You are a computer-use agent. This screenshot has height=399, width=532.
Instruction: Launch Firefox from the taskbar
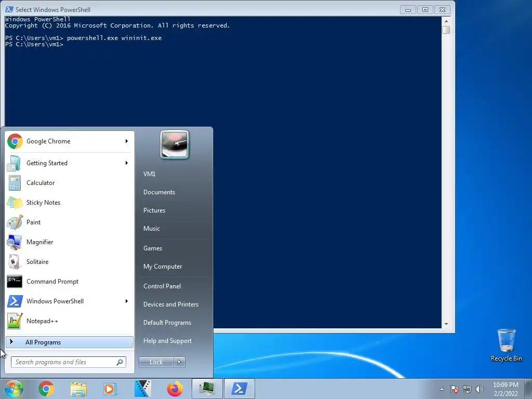[175, 389]
